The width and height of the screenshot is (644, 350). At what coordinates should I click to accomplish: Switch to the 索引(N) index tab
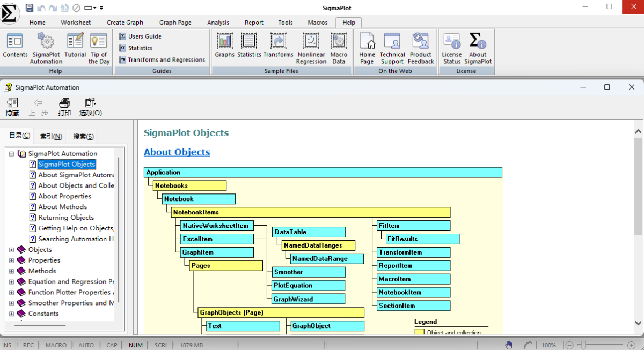(51, 137)
